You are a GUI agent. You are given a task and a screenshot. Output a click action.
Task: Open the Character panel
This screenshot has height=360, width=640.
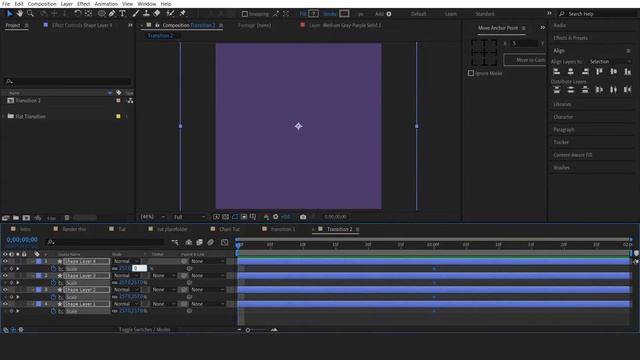click(563, 117)
